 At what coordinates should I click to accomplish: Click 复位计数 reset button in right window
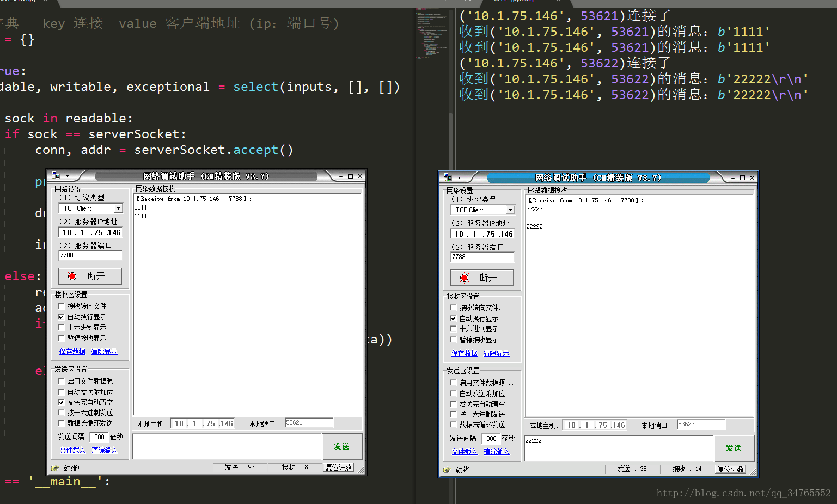[x=731, y=469]
